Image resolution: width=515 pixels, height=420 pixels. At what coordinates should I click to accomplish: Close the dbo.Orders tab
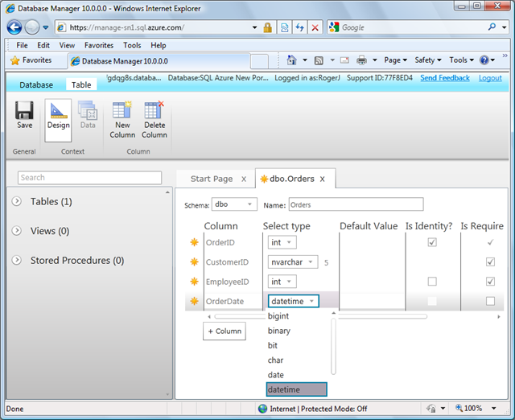click(x=323, y=179)
